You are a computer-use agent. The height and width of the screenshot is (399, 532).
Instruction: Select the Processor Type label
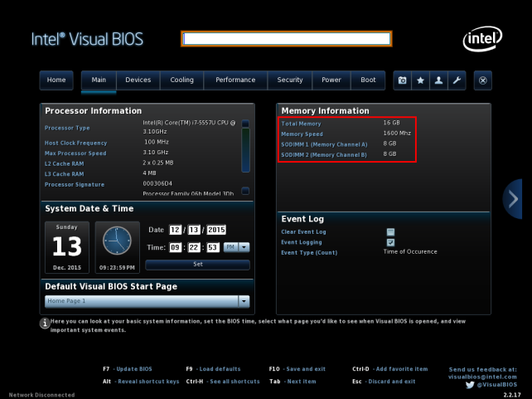click(x=67, y=128)
